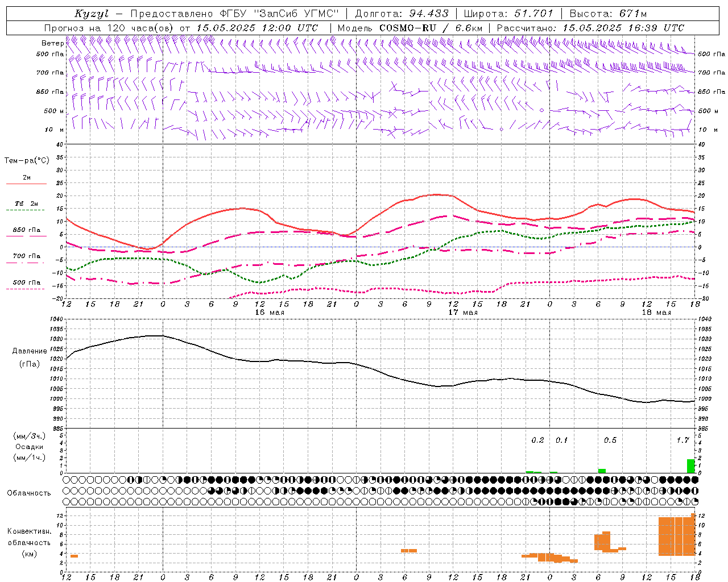Click the precipitation value 0.2
The image size is (728, 582).
[537, 440]
